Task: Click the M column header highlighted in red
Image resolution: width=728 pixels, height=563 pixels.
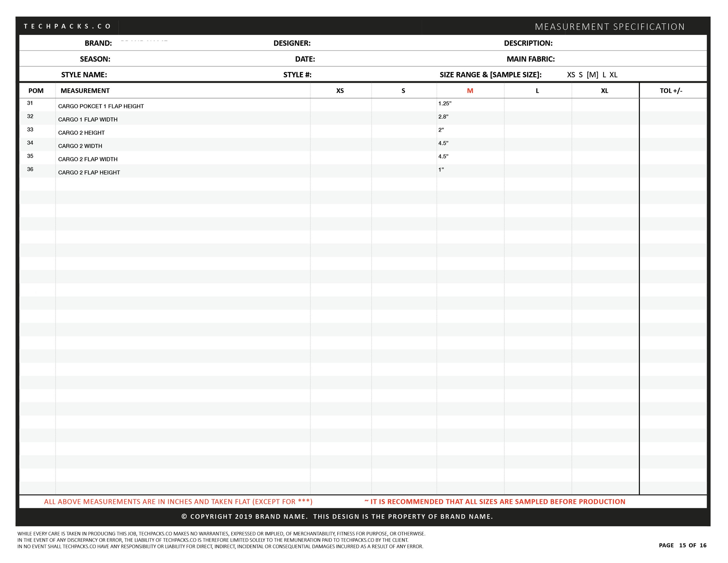Action: pyautogui.click(x=470, y=90)
